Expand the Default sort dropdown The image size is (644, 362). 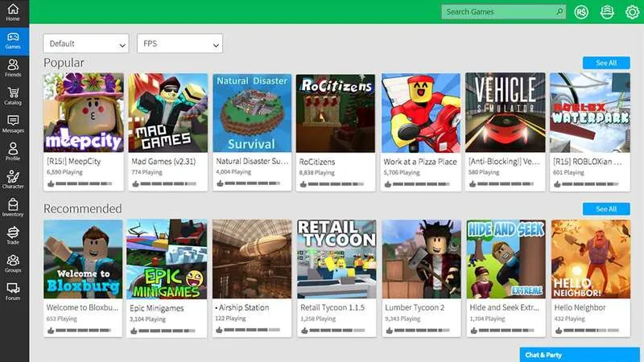[86, 43]
